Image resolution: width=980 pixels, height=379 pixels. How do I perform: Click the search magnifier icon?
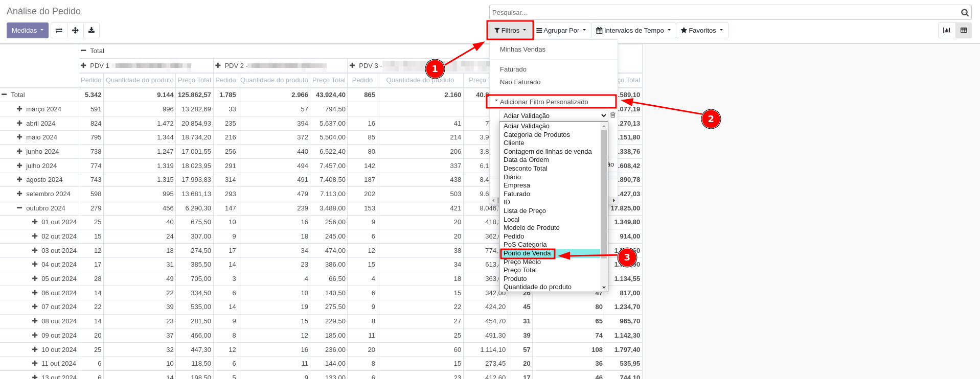pyautogui.click(x=965, y=13)
